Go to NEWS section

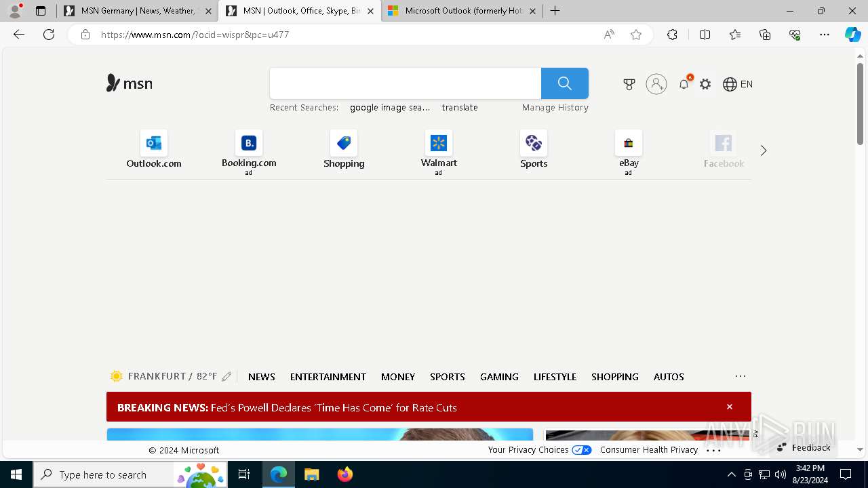coord(262,377)
